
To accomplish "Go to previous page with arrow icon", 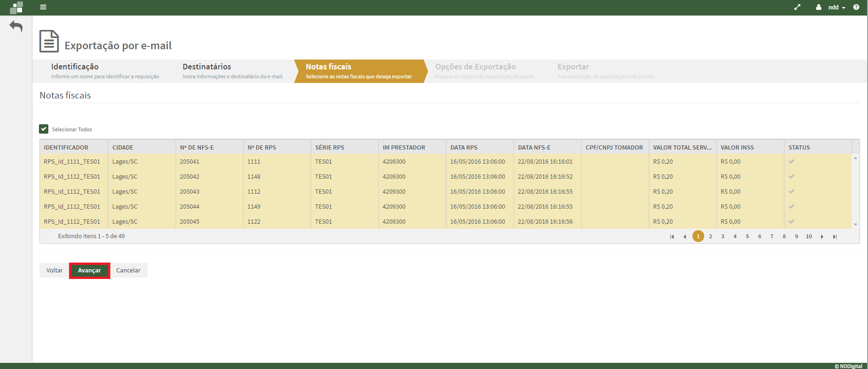I will 684,237.
